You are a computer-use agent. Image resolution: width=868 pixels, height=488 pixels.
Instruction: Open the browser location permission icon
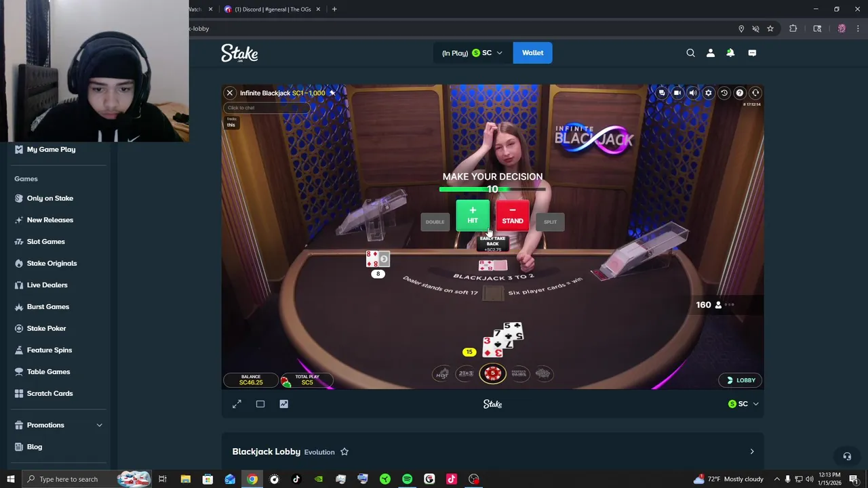tap(741, 28)
